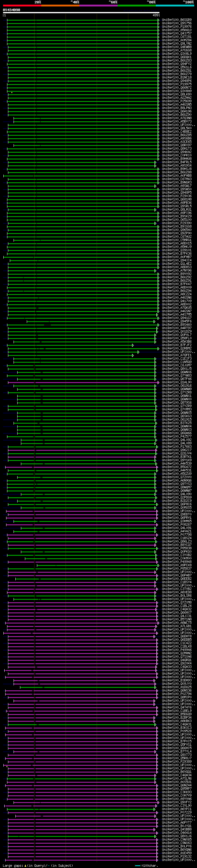Open hit UniRef100_P19976
The image size is (197, 868).
[x=177, y=26]
